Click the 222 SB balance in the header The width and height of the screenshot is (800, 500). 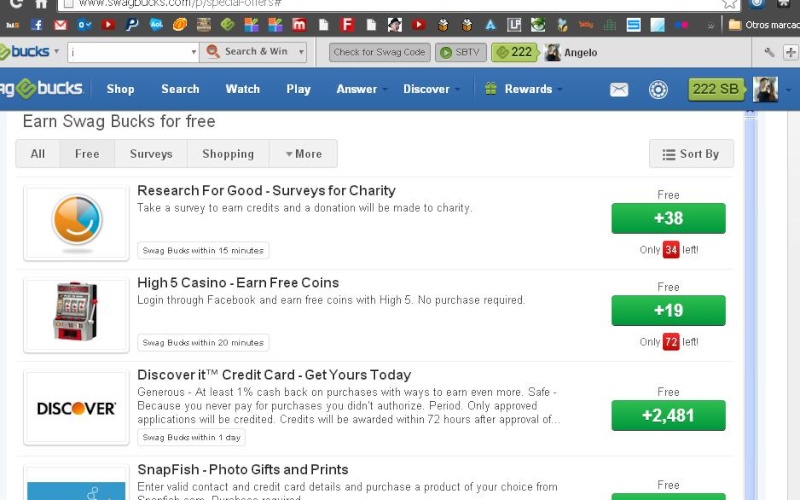(716, 89)
